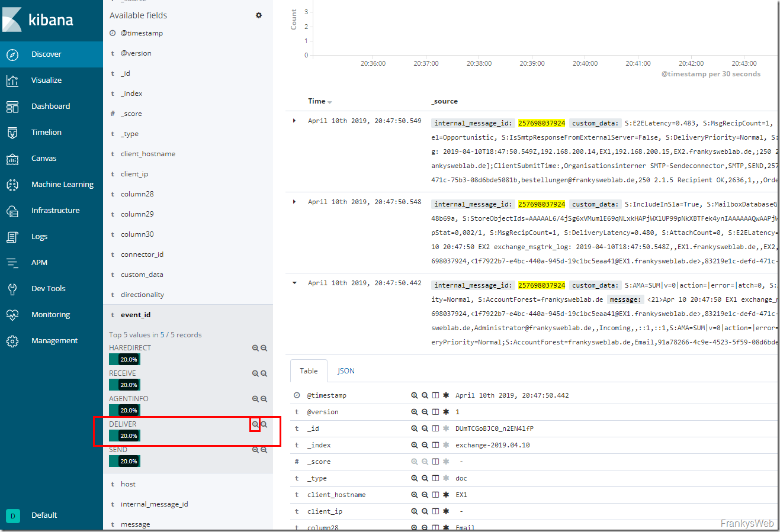Filter out HAREDIRECT value with minus magnifier
This screenshot has width=780, height=532.
pos(264,348)
